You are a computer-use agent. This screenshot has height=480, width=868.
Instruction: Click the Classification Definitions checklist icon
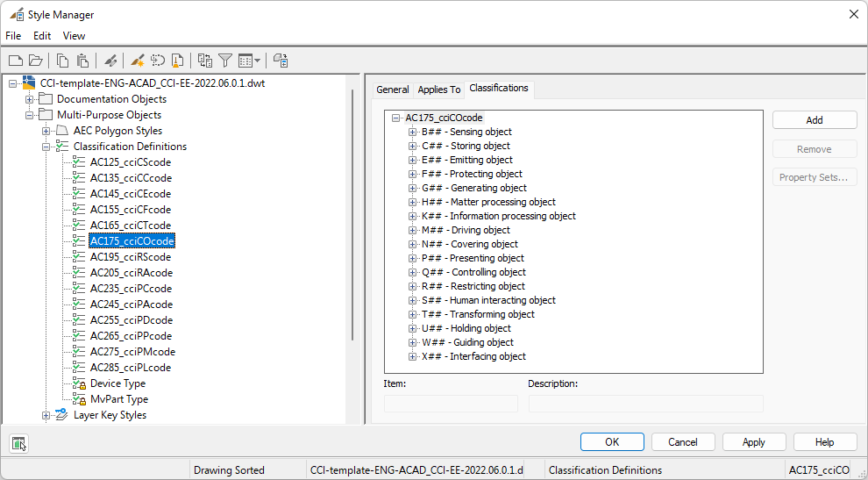[62, 147]
